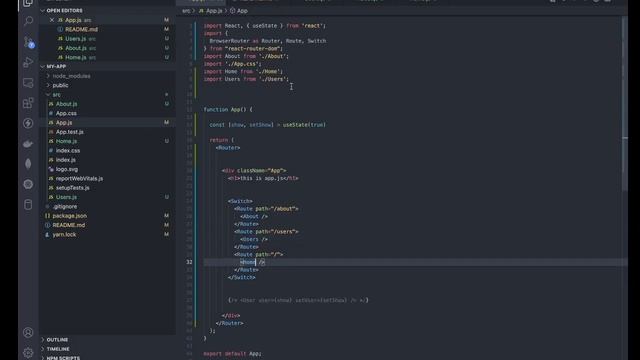Select App.js in Open Editors list
The height and width of the screenshot is (360, 640).
[107, 20]
